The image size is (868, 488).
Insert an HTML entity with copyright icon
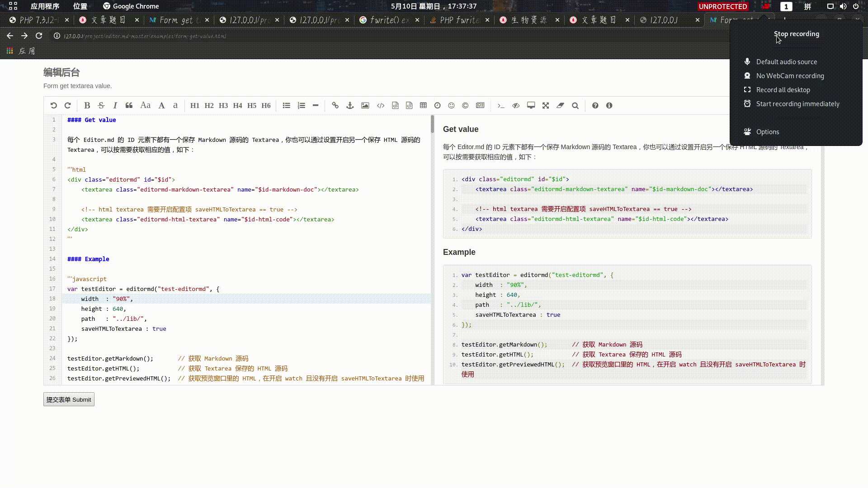(x=465, y=105)
